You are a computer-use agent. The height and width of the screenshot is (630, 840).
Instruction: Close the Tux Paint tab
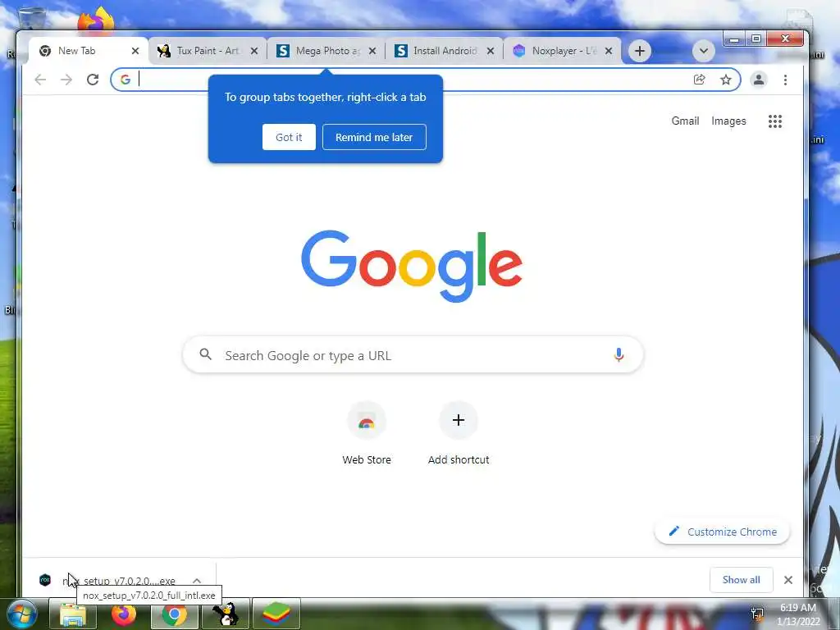(254, 51)
